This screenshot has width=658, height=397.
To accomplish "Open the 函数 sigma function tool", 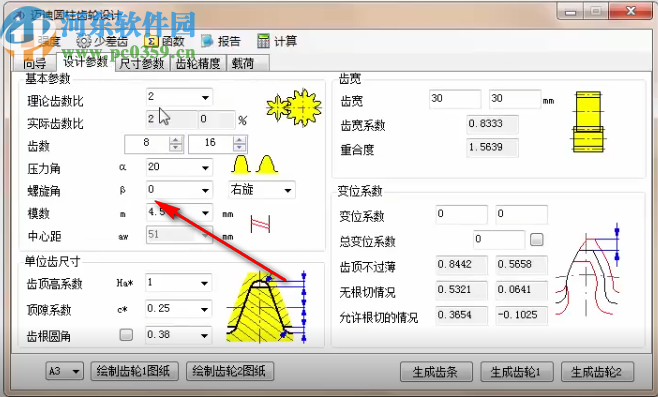I will tap(164, 41).
